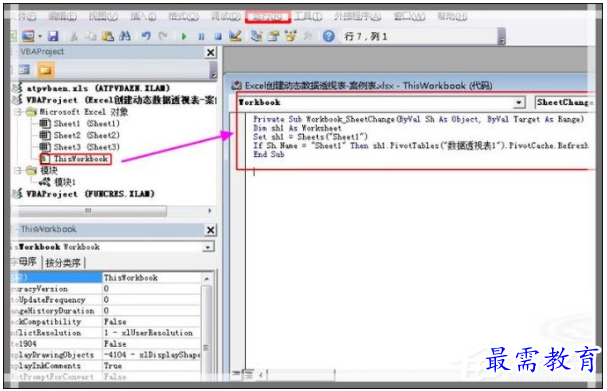Open the 格式(O) menu
Image resolution: width=607 pixels, height=391 pixels.
[x=183, y=16]
